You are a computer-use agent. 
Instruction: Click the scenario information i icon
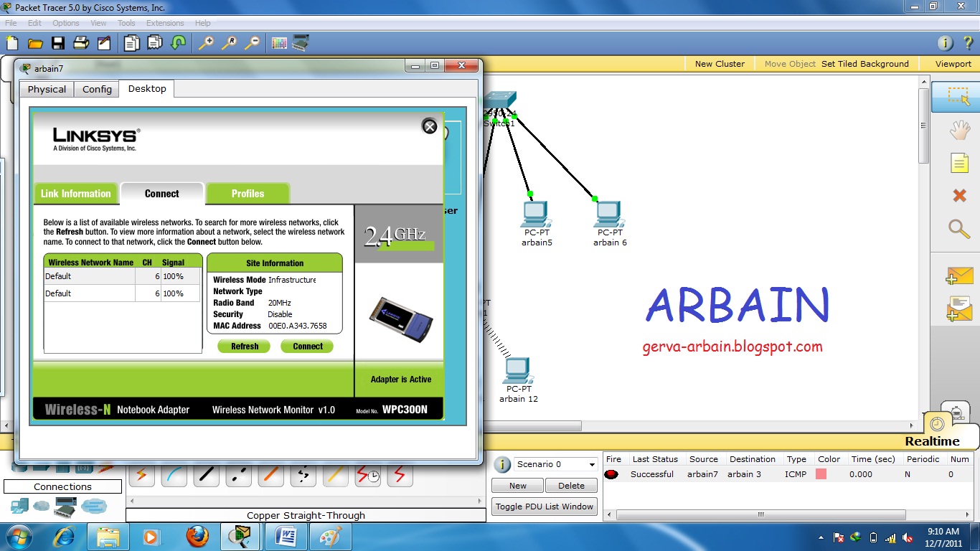pos(502,464)
